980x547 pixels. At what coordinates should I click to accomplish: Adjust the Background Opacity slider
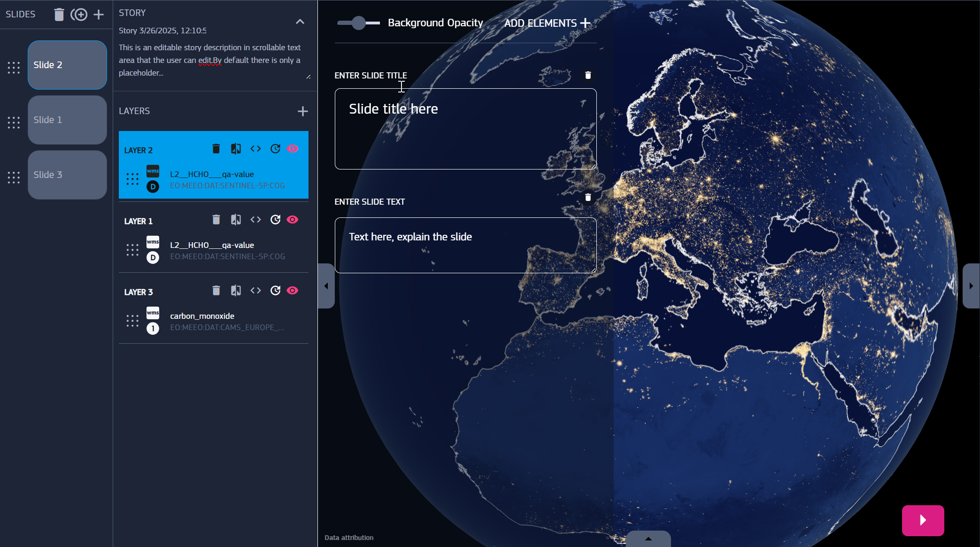coord(359,23)
